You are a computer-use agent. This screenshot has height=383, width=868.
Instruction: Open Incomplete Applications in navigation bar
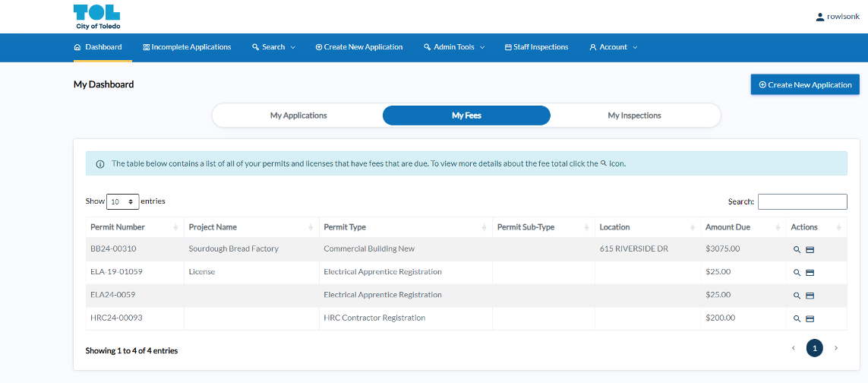(x=187, y=47)
